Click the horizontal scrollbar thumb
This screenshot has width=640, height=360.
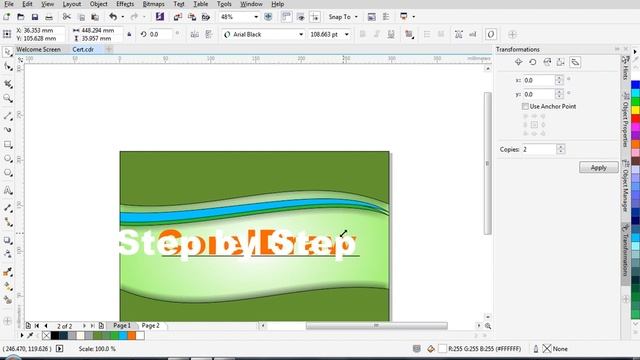click(x=376, y=325)
